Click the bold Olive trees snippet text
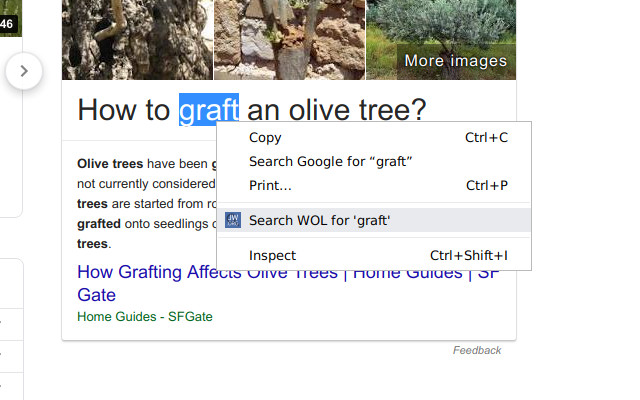 [110, 164]
